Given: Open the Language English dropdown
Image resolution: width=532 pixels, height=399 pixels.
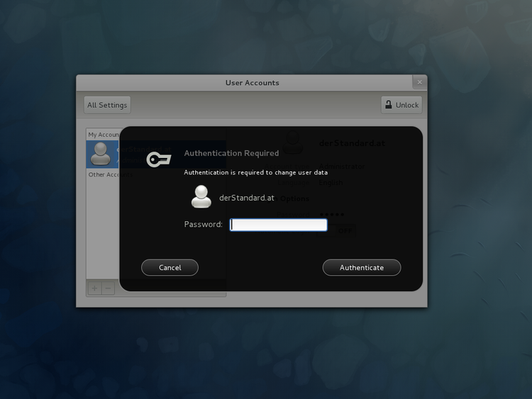Looking at the screenshot, I should [x=331, y=183].
